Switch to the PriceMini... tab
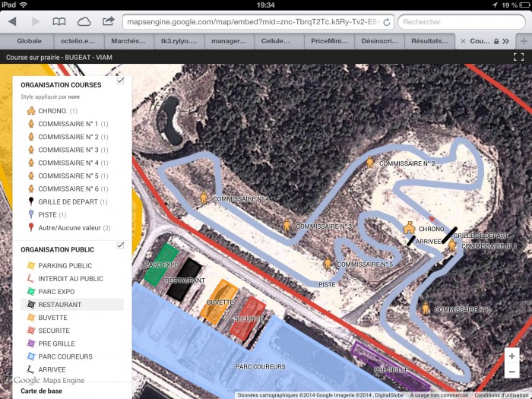This screenshot has height=399, width=532. (329, 41)
